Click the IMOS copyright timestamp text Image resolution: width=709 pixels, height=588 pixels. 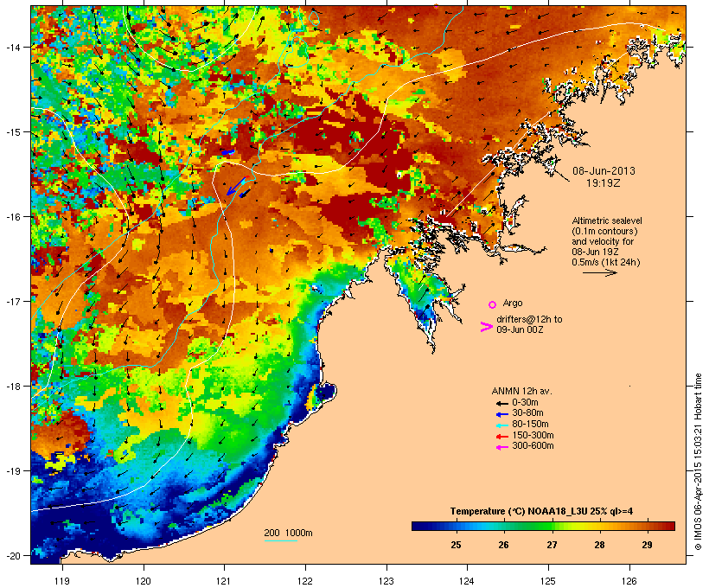698,462
